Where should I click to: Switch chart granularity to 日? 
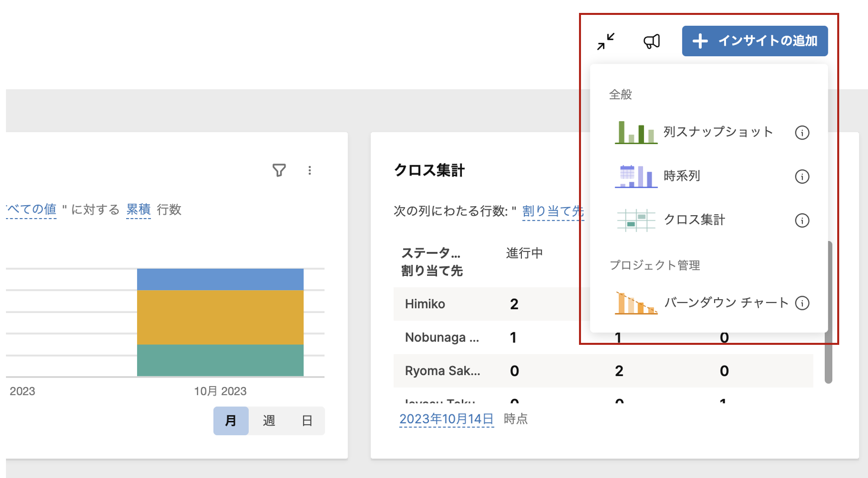[307, 421]
